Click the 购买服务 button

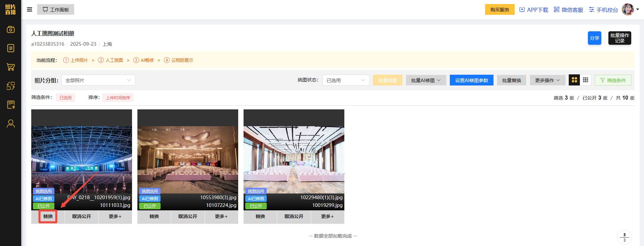(x=500, y=9)
